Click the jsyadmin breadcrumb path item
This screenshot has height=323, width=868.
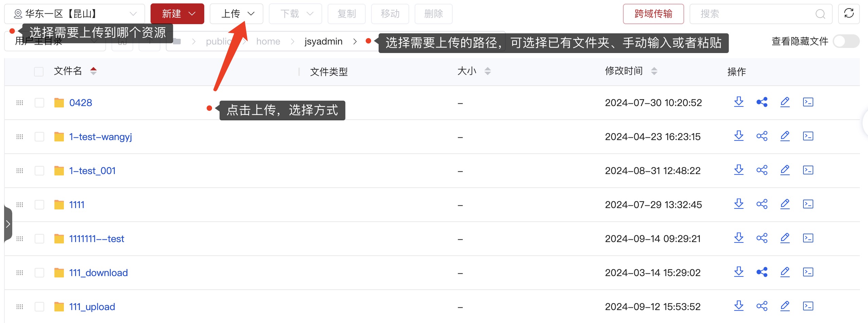pyautogui.click(x=323, y=41)
